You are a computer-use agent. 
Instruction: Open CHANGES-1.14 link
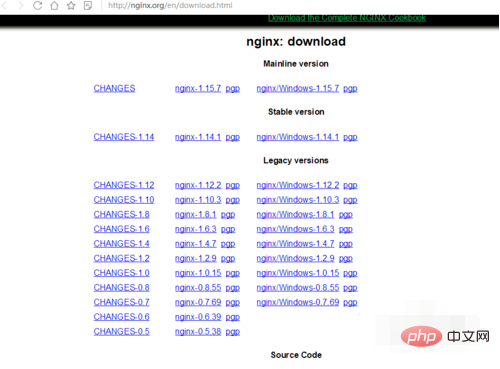124,137
